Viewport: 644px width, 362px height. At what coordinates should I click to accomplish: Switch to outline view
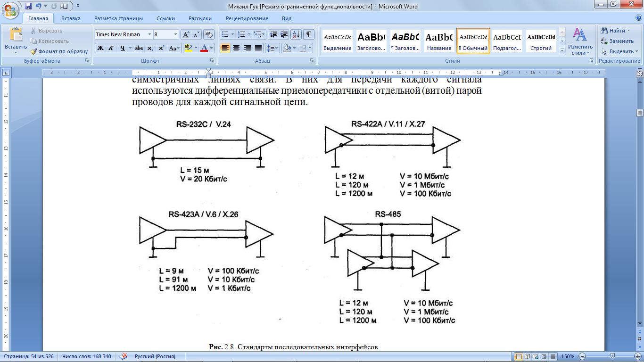click(x=545, y=356)
